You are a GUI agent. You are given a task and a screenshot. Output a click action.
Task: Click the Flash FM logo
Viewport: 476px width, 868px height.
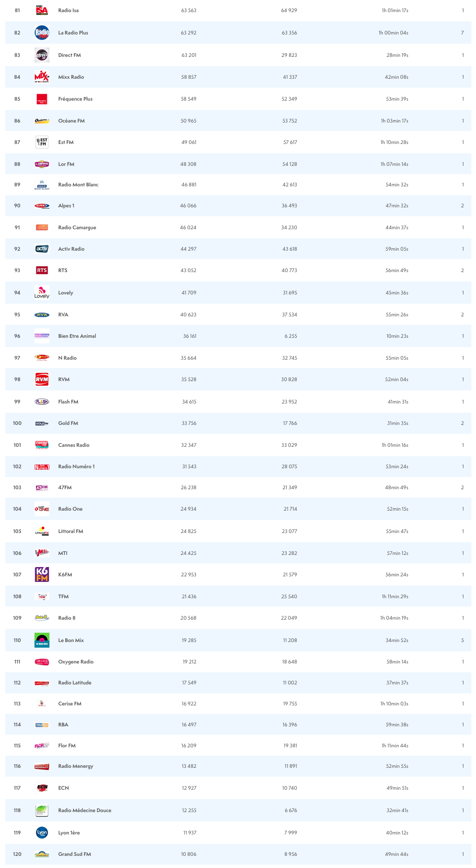[x=42, y=402]
